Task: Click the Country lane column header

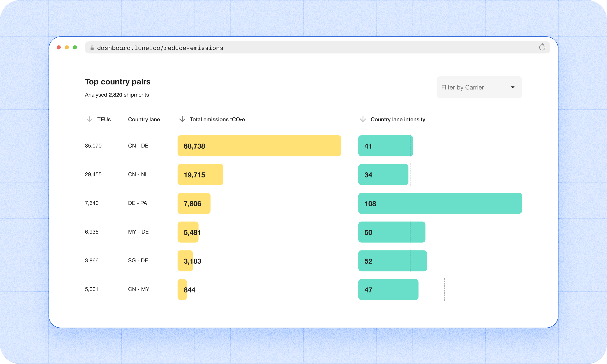Action: (144, 119)
